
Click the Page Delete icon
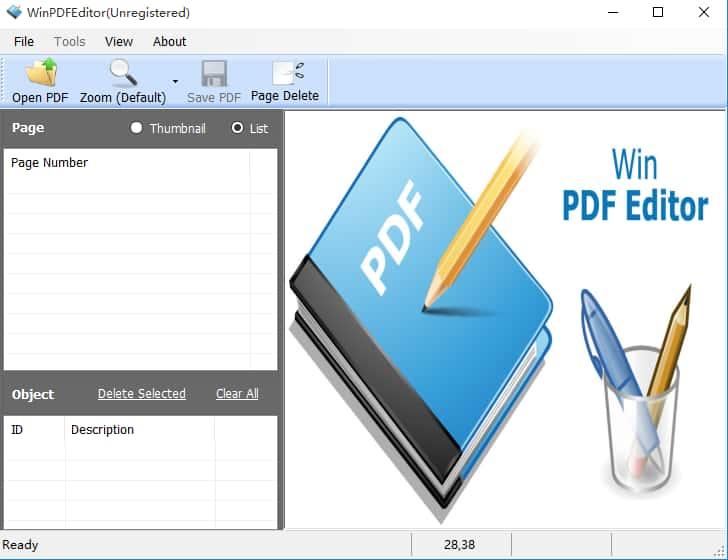288,73
